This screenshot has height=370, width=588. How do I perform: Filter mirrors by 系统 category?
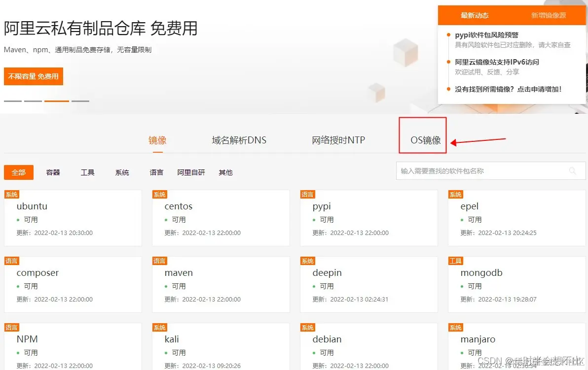point(122,172)
